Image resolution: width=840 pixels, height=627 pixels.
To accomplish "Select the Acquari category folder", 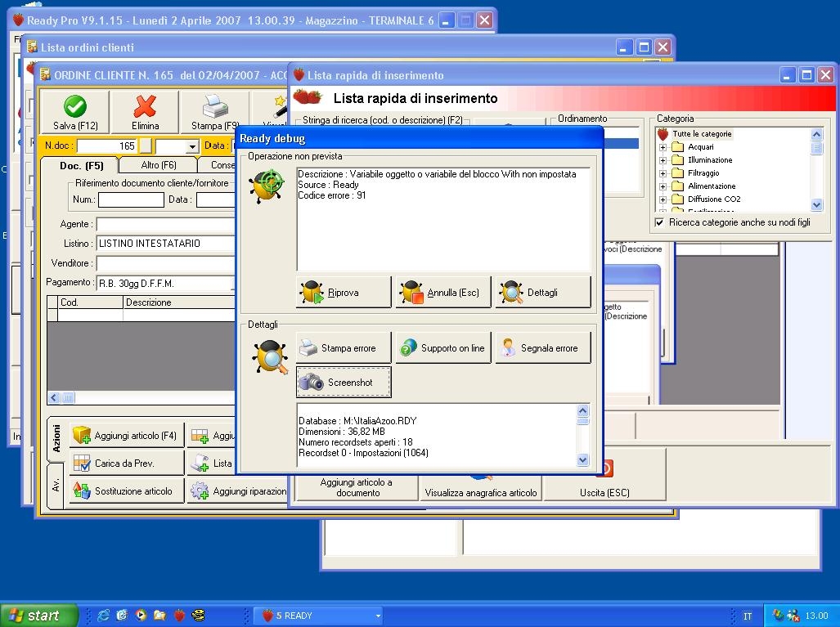I will point(700,146).
